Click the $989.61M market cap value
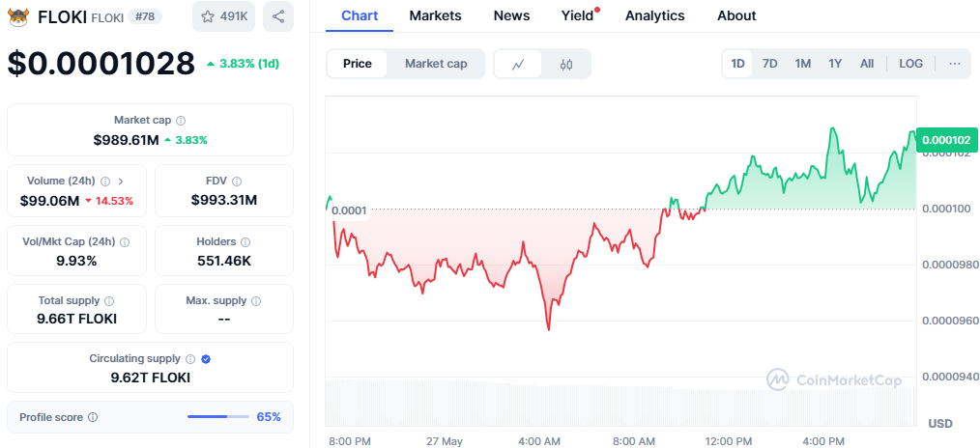The width and height of the screenshot is (980, 448). click(126, 140)
